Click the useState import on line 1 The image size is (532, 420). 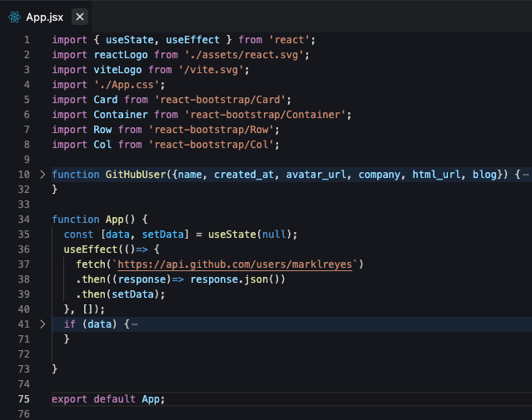129,40
